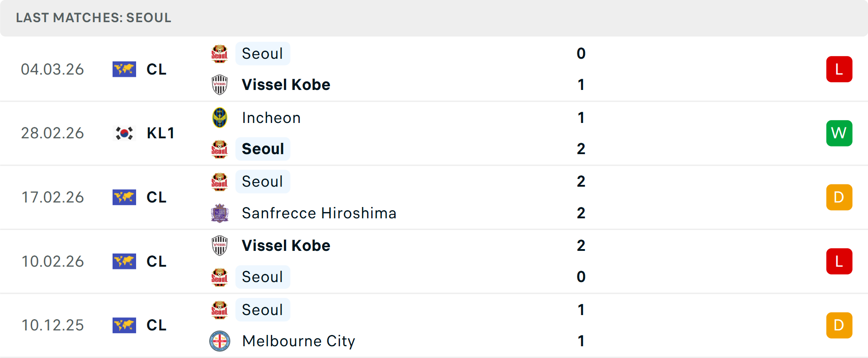
Task: Click the orange D badge for 10.12.25
Action: (x=839, y=325)
